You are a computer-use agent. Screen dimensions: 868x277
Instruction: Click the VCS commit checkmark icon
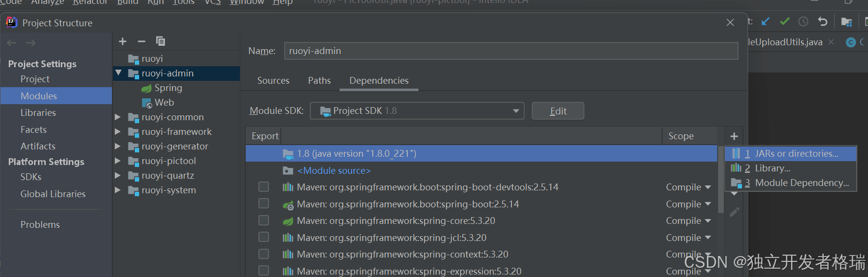pyautogui.click(x=784, y=21)
